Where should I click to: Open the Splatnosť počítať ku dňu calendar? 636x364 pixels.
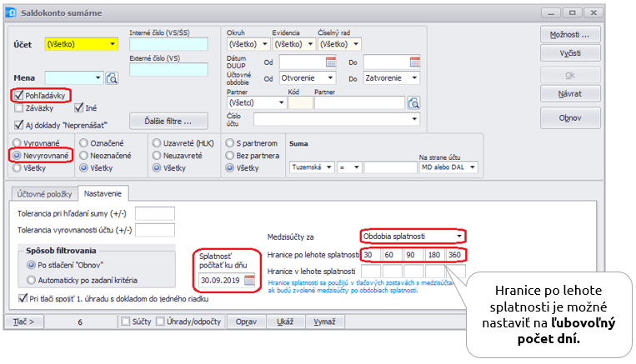pyautogui.click(x=249, y=278)
